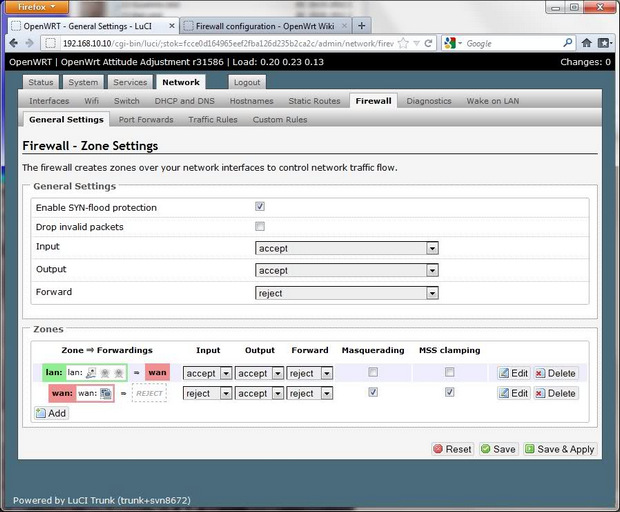Close the OpenWRT General Settings tab

tap(172, 26)
